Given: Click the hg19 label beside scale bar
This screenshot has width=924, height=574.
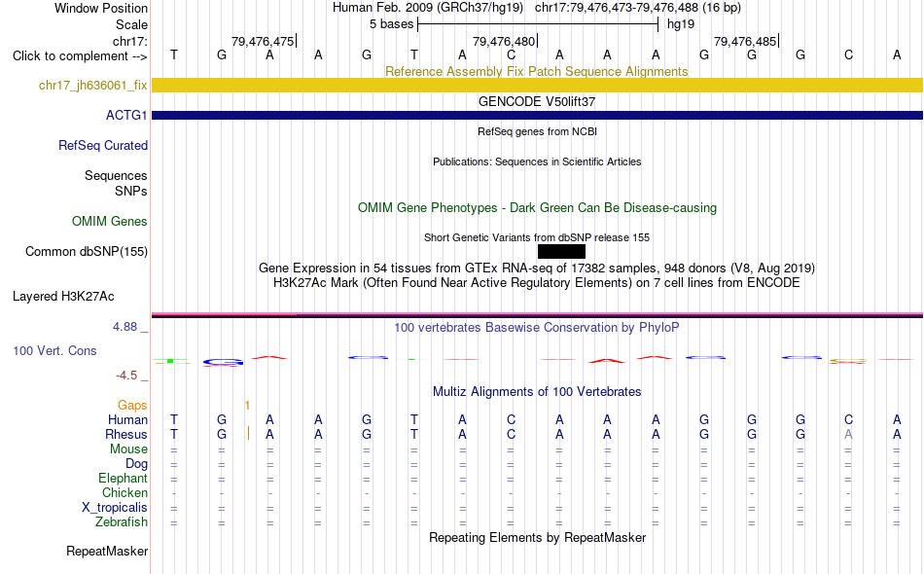Looking at the screenshot, I should pos(681,24).
